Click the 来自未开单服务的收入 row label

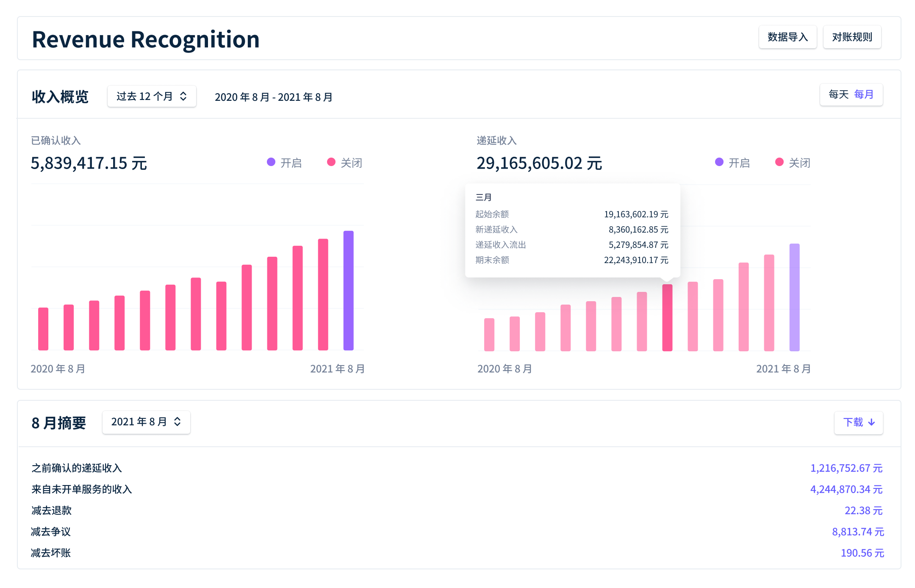82,489
